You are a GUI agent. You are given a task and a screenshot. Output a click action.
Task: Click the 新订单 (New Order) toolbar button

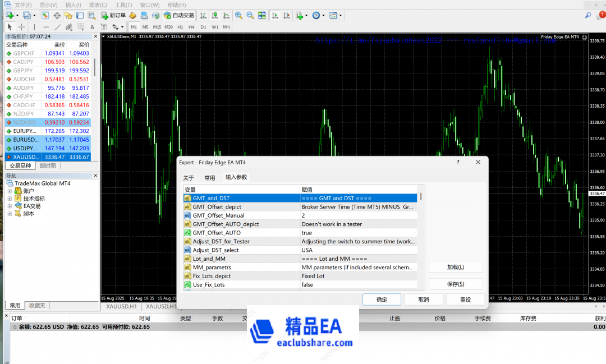113,15
